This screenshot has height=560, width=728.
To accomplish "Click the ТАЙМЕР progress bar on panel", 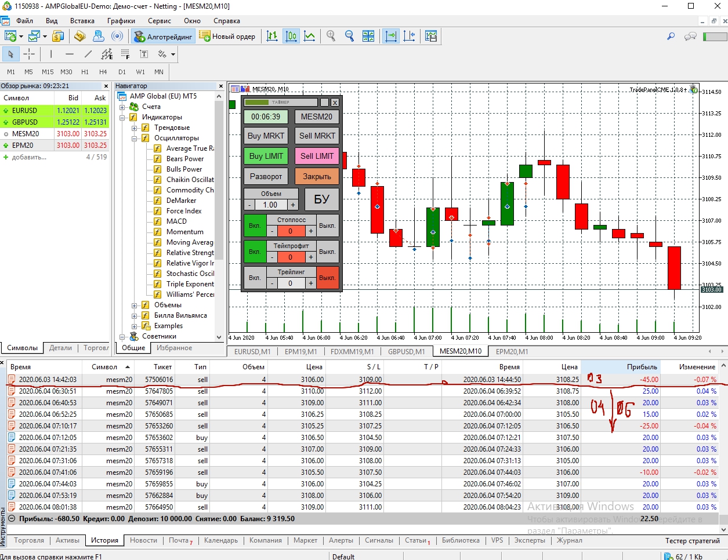I will coord(281,103).
